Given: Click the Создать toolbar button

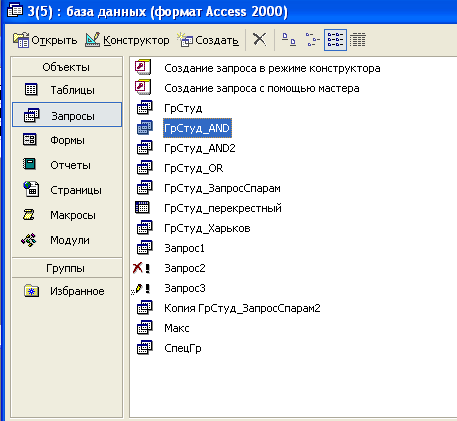Looking at the screenshot, I should tap(208, 40).
